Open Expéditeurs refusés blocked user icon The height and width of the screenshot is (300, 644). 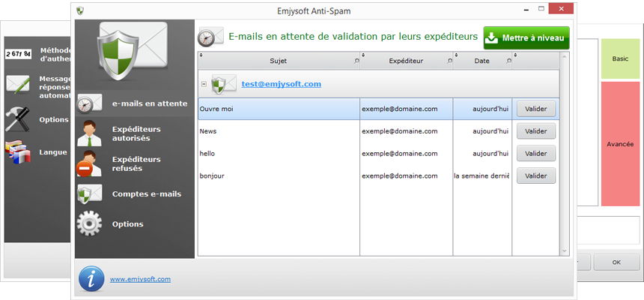tap(90, 163)
